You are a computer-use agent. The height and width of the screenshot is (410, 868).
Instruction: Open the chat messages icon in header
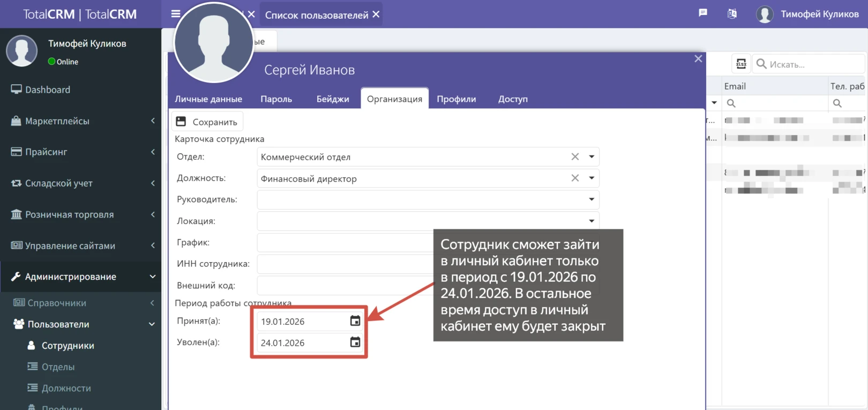pos(703,13)
